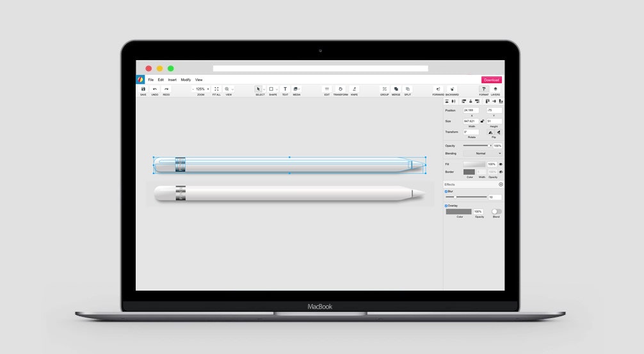Click the Fit All icon

point(216,89)
